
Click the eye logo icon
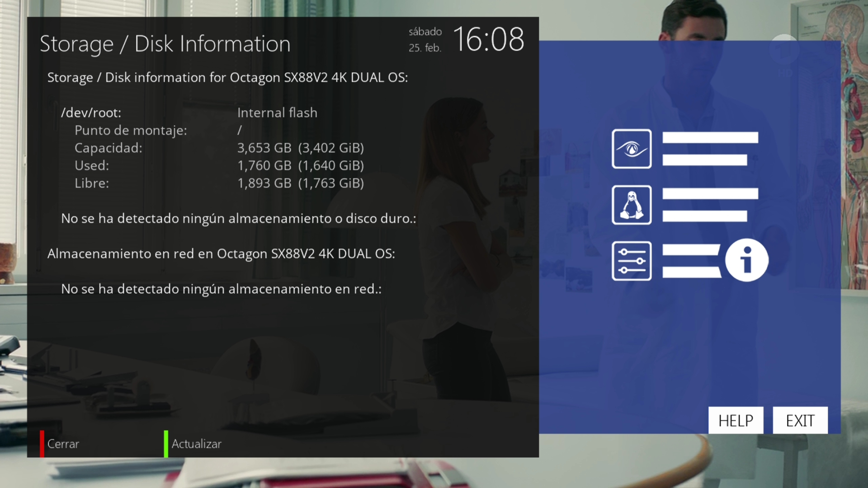(x=632, y=149)
